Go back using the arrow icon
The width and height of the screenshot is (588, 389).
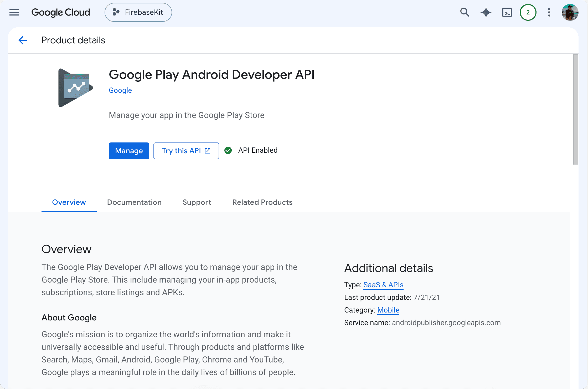(x=23, y=40)
